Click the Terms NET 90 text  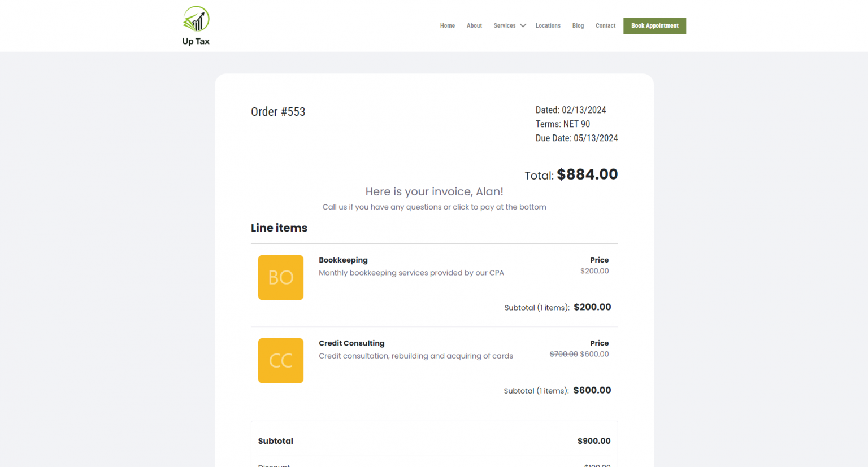click(562, 124)
